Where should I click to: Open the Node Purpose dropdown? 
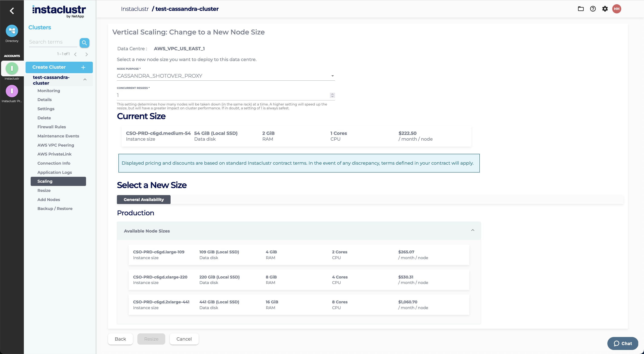click(226, 76)
